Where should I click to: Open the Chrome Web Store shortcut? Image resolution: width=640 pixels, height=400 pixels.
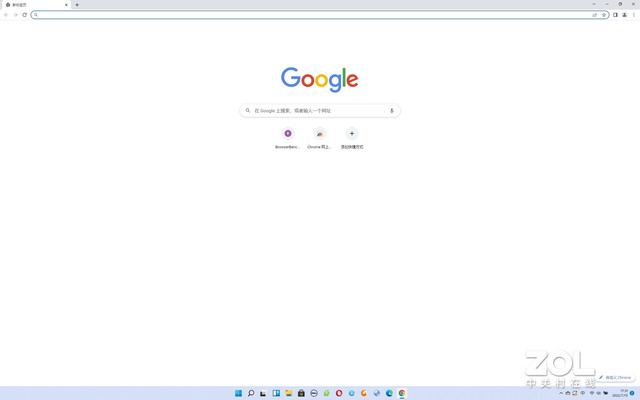[x=320, y=134]
